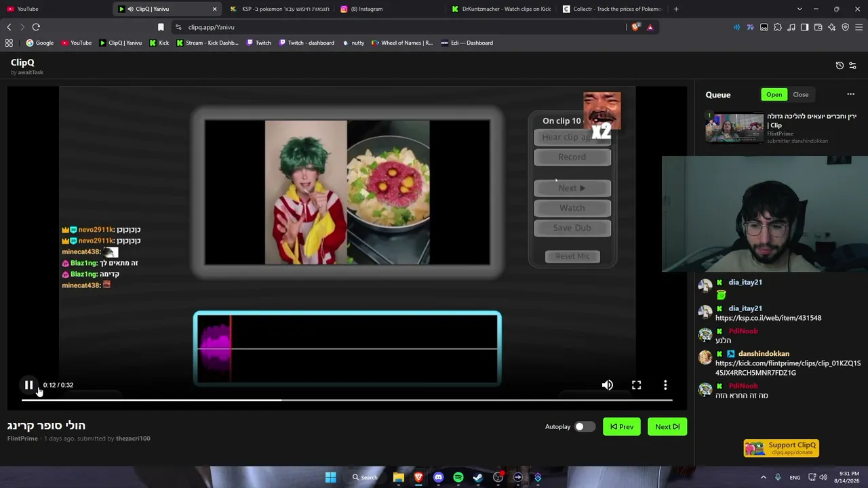Open the Brave Shields lion icon
Viewport: 868px width, 488px height.
point(635,27)
